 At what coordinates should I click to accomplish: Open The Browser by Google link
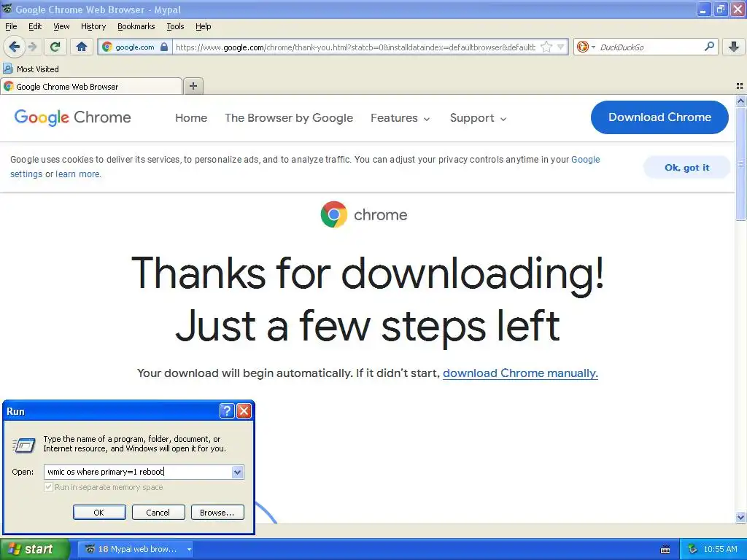289,117
